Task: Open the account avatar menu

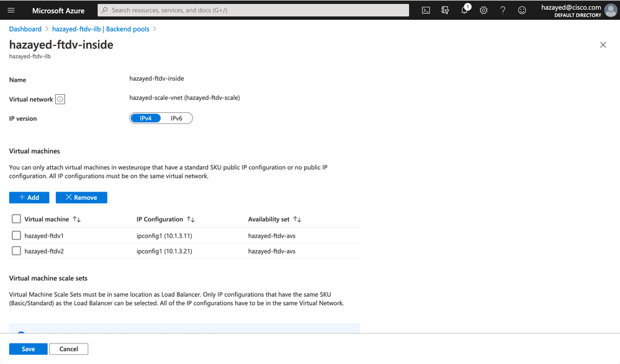Action: (x=611, y=11)
